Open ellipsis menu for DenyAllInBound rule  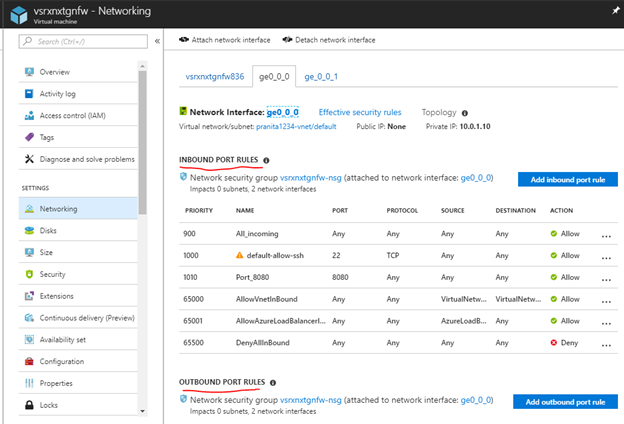pos(606,345)
